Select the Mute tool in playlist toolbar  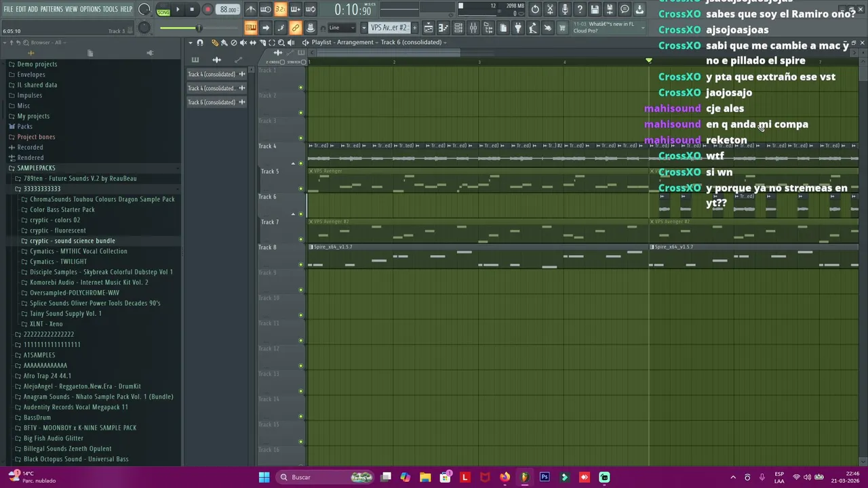point(243,43)
